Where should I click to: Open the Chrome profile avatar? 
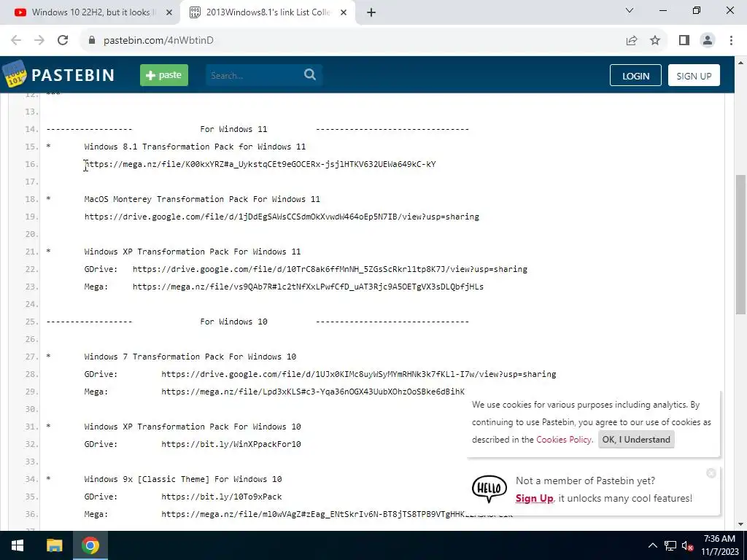pyautogui.click(x=708, y=41)
